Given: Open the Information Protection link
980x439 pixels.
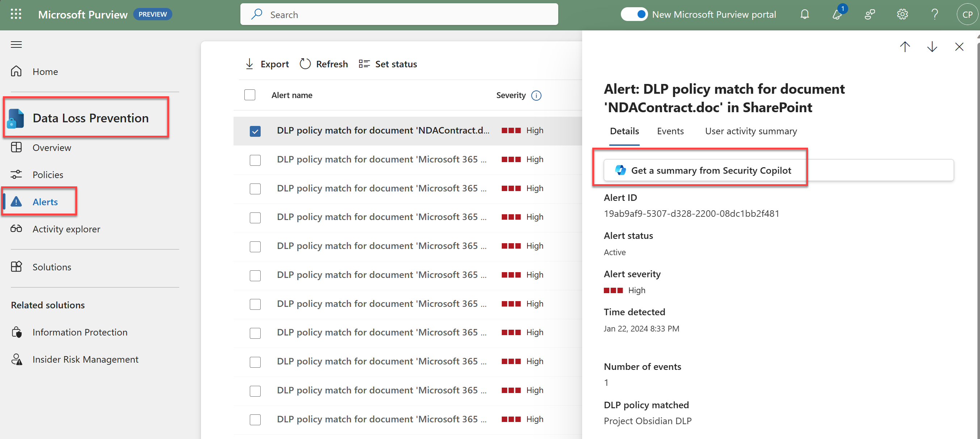Looking at the screenshot, I should coord(80,332).
